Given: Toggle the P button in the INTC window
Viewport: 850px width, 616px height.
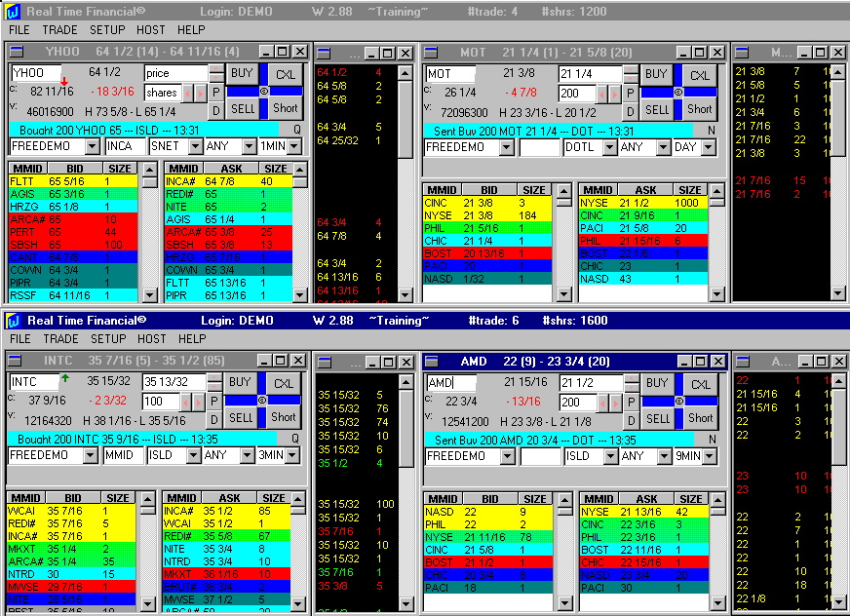Looking at the screenshot, I should [214, 402].
